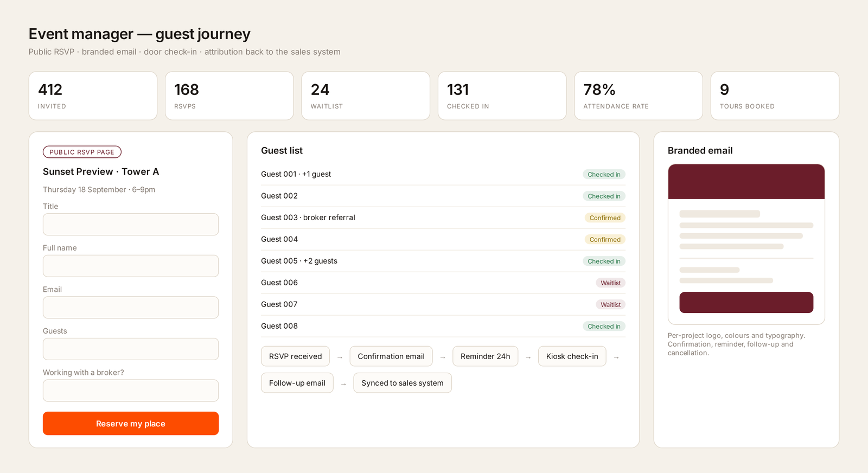
Task: Select the Email input field
Action: click(x=131, y=308)
